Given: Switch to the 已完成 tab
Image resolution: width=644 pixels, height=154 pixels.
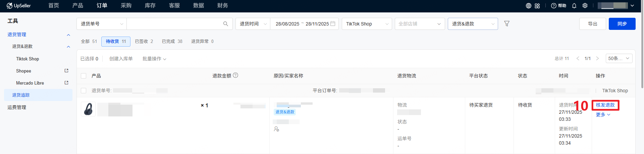Looking at the screenshot, I should click(x=172, y=41).
